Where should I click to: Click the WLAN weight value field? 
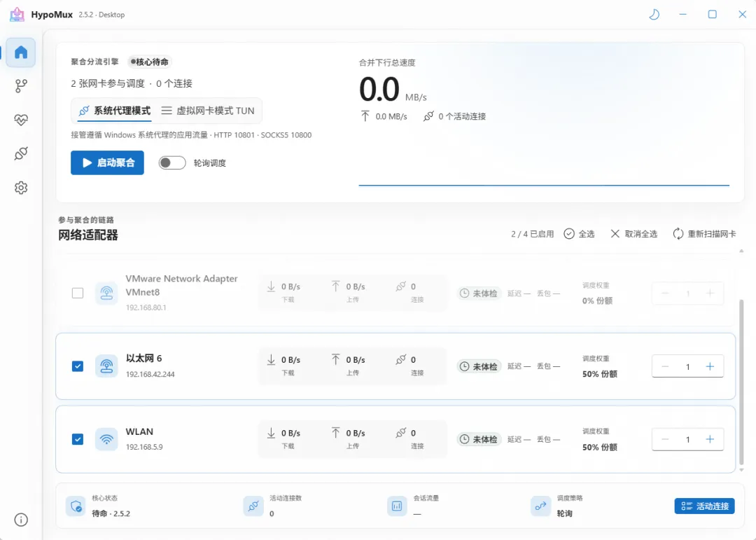[x=687, y=439]
